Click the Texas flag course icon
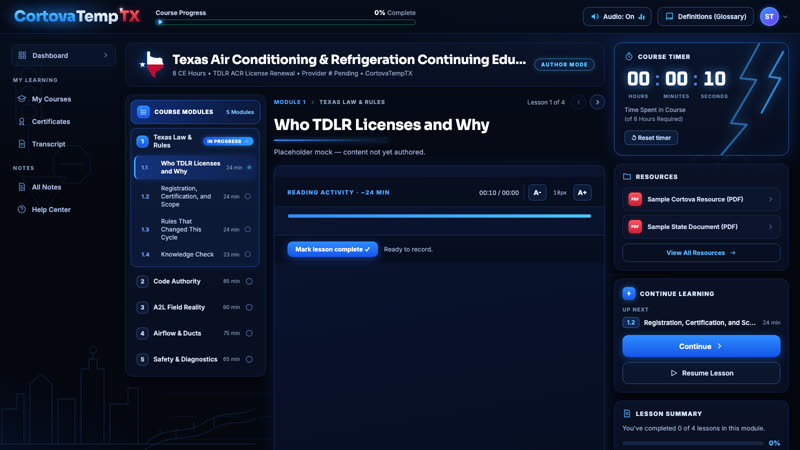800x450 pixels. 152,64
